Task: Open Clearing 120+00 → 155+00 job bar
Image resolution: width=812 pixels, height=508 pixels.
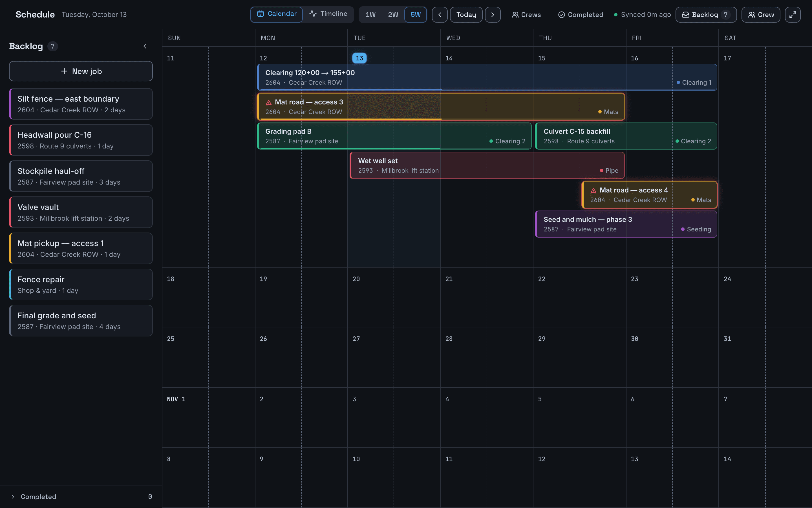Action: coord(487,77)
